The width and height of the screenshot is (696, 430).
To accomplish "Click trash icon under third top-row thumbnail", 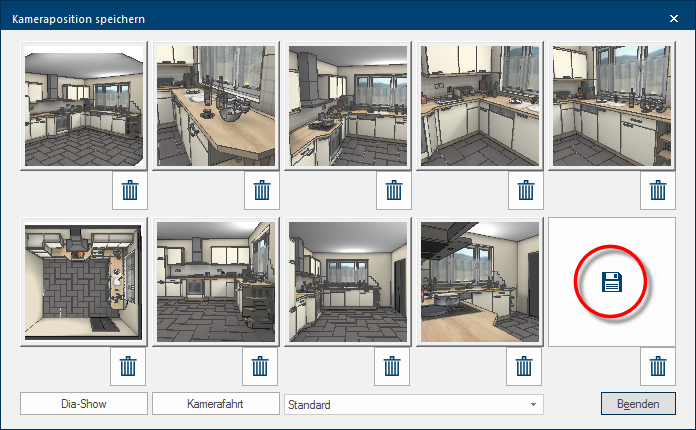I will (x=394, y=190).
